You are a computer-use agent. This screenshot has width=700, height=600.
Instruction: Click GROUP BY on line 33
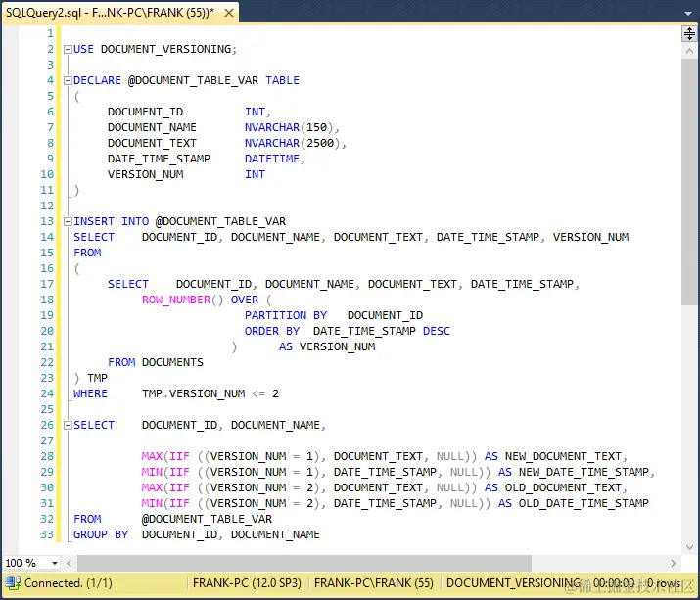click(x=101, y=534)
